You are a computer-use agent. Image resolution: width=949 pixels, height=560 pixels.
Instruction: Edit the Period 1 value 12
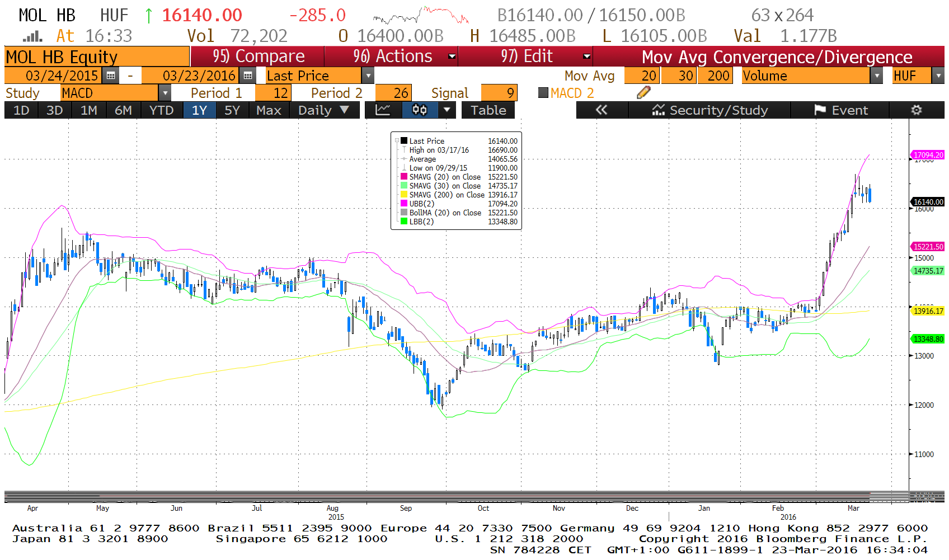pos(273,93)
